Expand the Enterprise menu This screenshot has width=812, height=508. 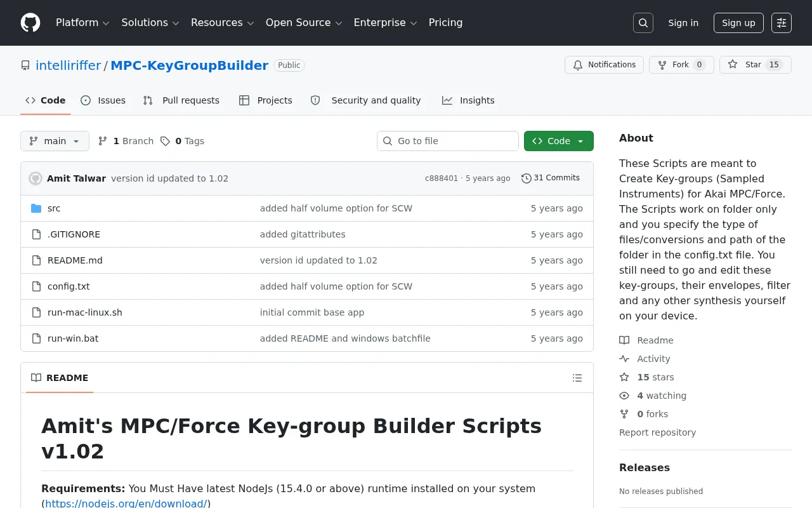pyautogui.click(x=385, y=23)
